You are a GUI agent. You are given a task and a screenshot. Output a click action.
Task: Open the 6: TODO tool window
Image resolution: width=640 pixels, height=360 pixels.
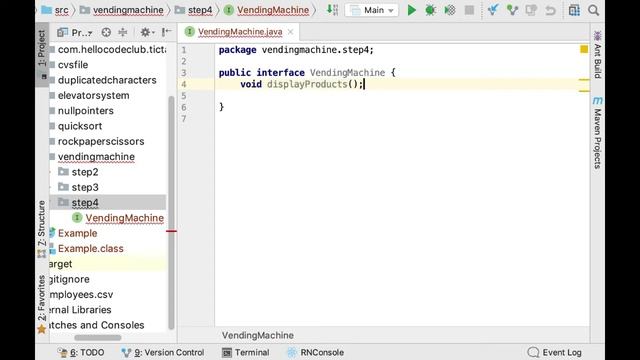(x=81, y=352)
